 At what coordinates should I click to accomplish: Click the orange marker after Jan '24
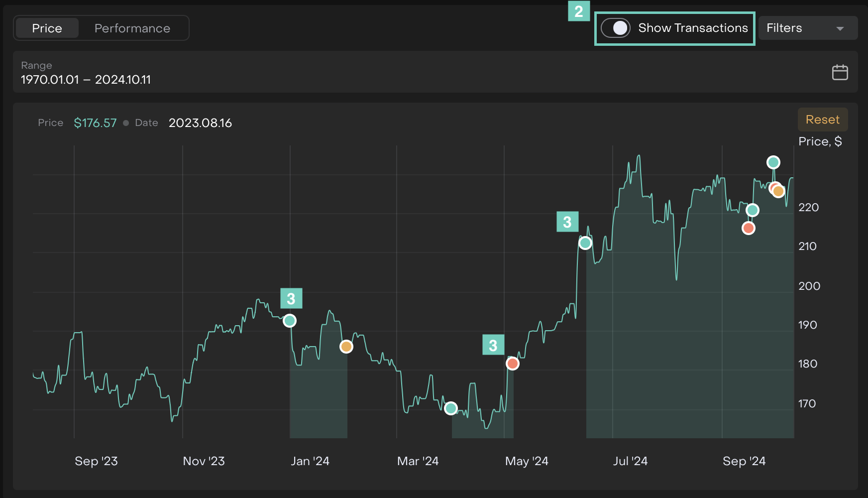click(x=346, y=347)
